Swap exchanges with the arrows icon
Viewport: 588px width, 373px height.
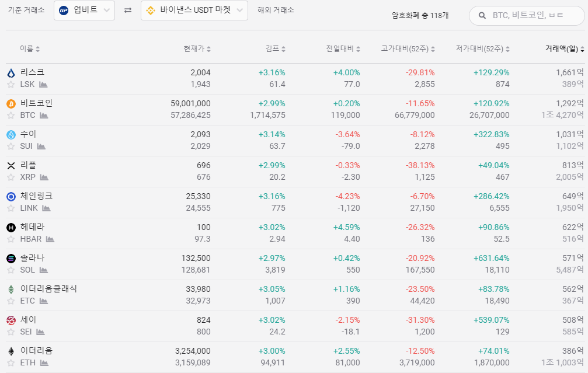pos(128,10)
